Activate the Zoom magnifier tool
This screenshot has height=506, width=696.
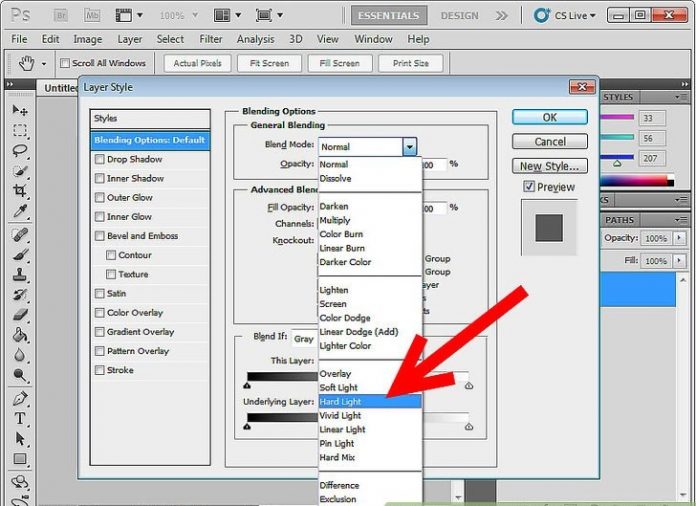[19, 376]
